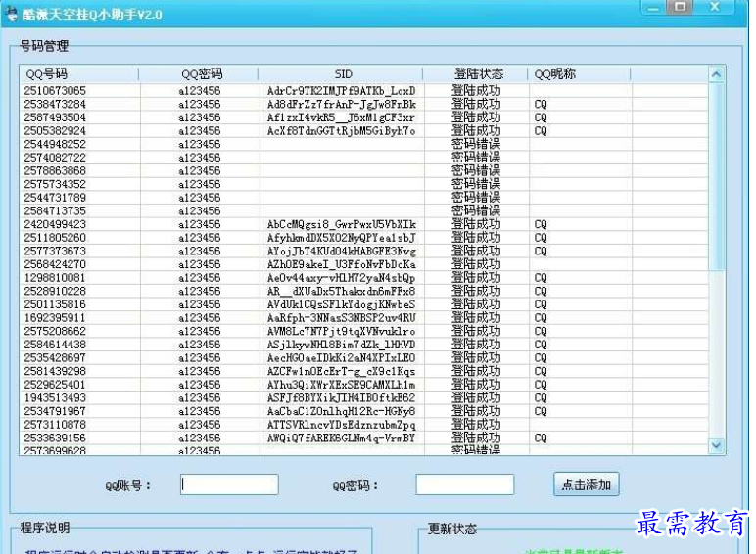The image size is (756, 554).
Task: Sort by QQ密码 column header
Action: [198, 73]
